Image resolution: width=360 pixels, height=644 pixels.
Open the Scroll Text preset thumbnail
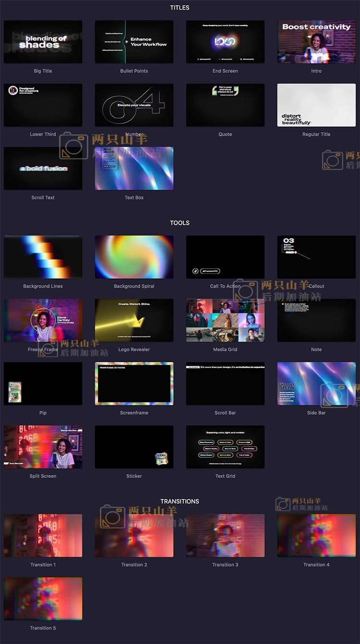pyautogui.click(x=43, y=168)
